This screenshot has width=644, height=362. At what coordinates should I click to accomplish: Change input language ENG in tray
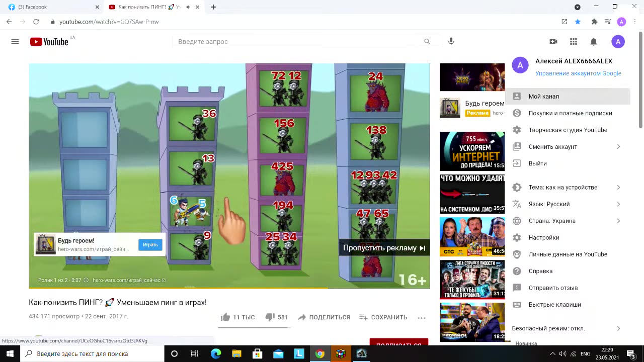[585, 353]
